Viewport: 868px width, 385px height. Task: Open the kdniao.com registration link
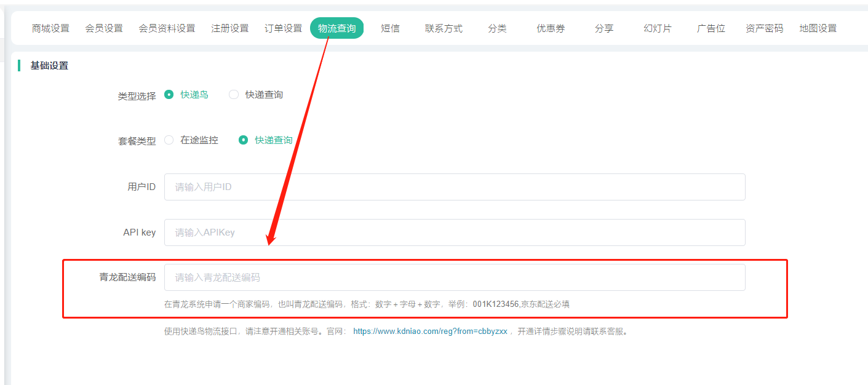pyautogui.click(x=430, y=331)
